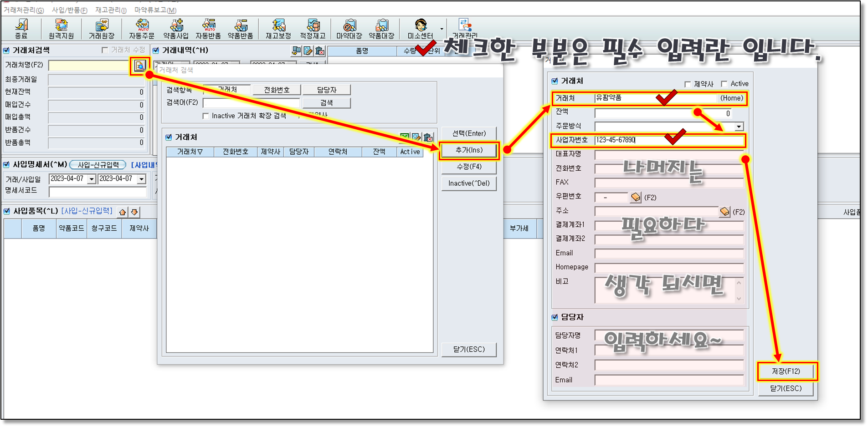
Task: Launch 자동주문 auto order tool
Action: coord(142,29)
